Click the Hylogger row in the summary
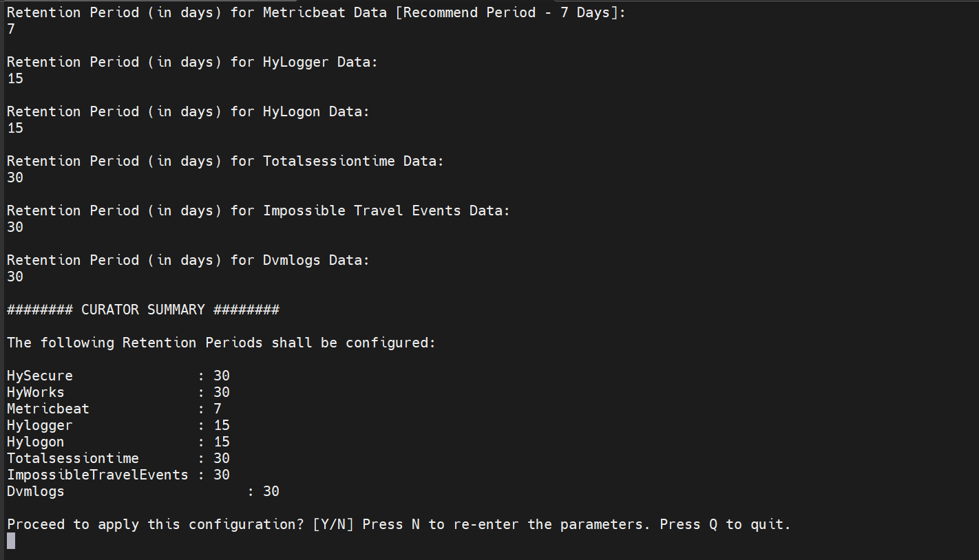The width and height of the screenshot is (979, 560). pyautogui.click(x=118, y=425)
